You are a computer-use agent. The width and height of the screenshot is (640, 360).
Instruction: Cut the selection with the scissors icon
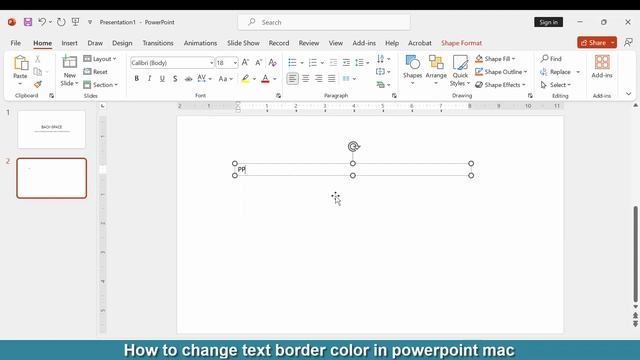click(38, 59)
